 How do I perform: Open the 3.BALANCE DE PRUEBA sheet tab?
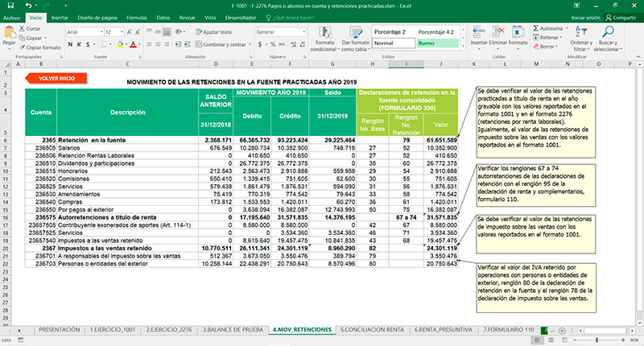[233, 330]
